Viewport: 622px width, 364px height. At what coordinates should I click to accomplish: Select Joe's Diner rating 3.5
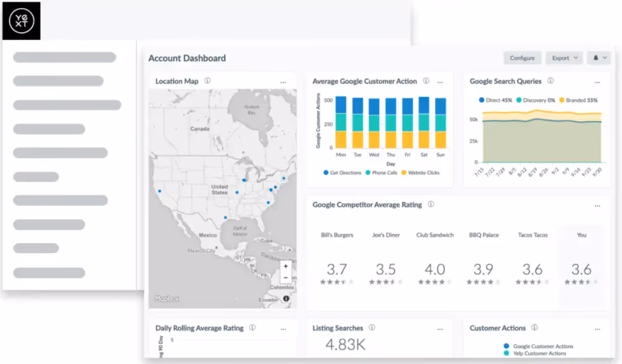pos(386,269)
